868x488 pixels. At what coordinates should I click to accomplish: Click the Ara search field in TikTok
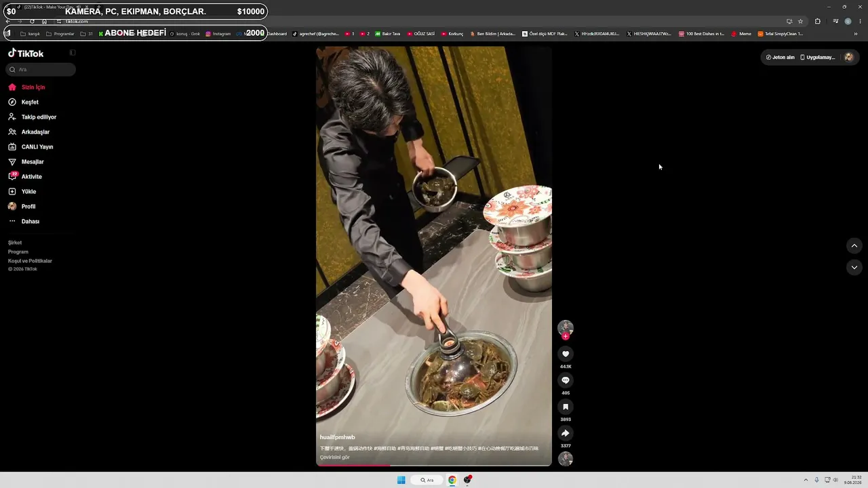pos(41,69)
